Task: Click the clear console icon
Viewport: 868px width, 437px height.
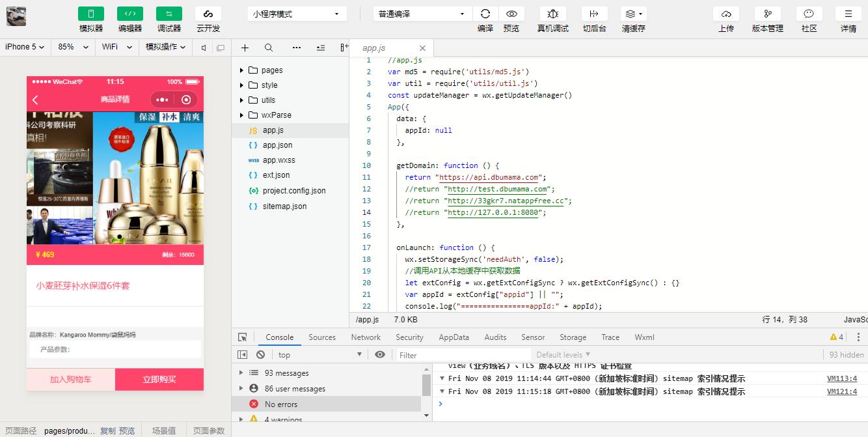Action: point(260,355)
